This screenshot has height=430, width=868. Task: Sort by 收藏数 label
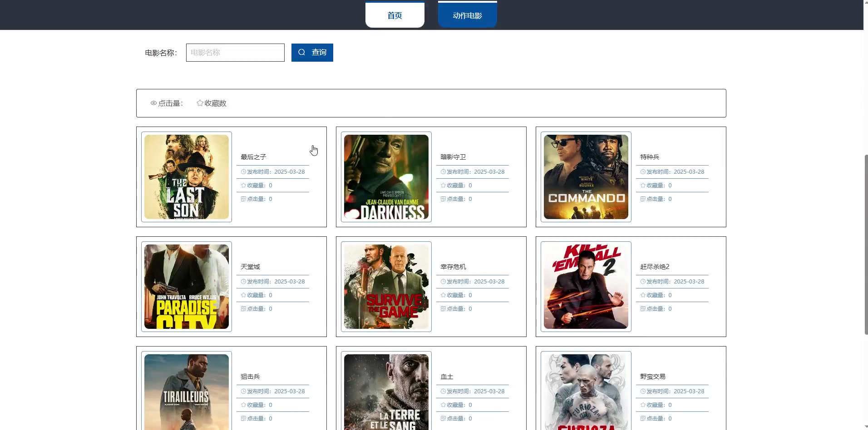(x=215, y=103)
